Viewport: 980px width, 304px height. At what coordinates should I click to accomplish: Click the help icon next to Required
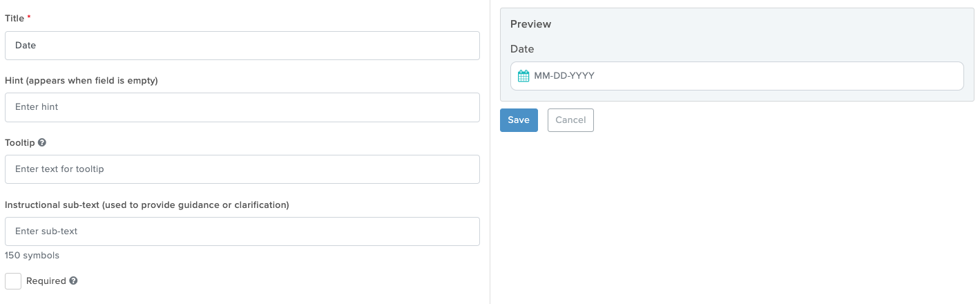point(73,281)
